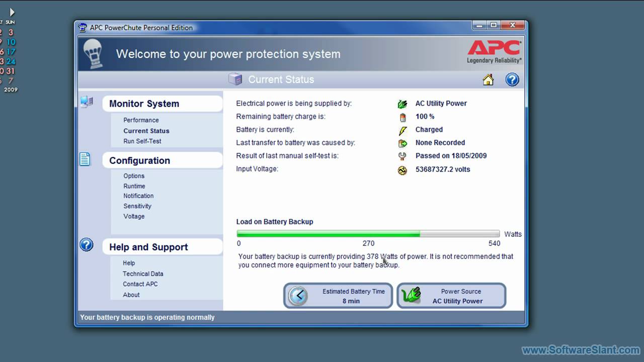Screen dimensions: 644x362
Task: Select Current Status in sidebar
Action: (146, 131)
